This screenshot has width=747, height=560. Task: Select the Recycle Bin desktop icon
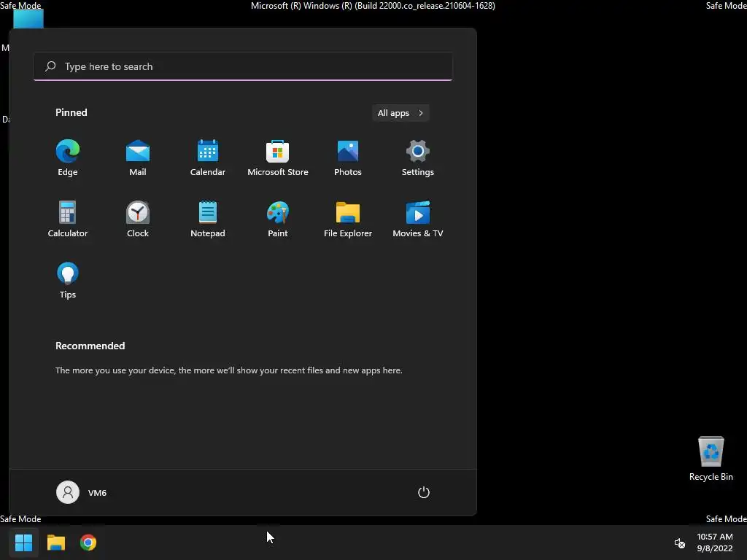coord(711,459)
